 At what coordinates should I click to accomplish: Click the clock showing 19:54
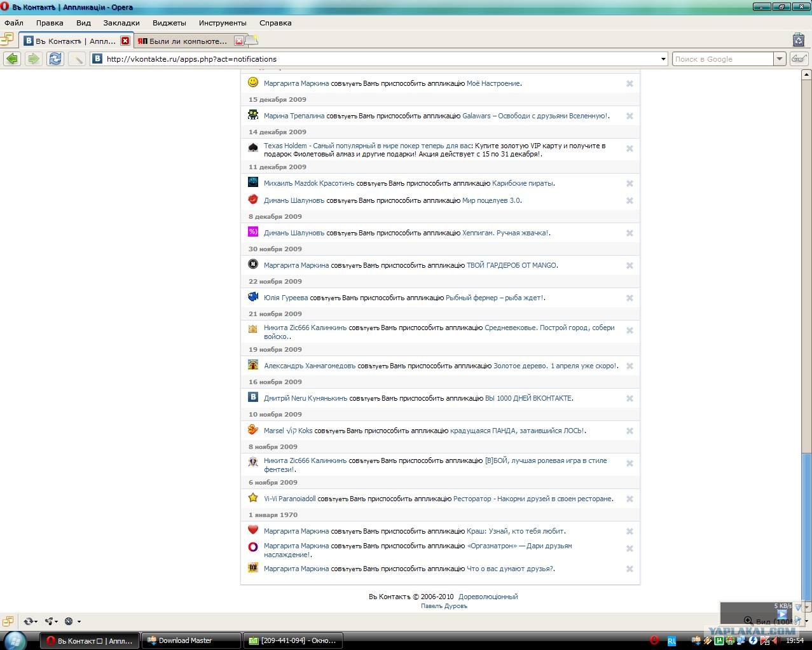pos(795,640)
